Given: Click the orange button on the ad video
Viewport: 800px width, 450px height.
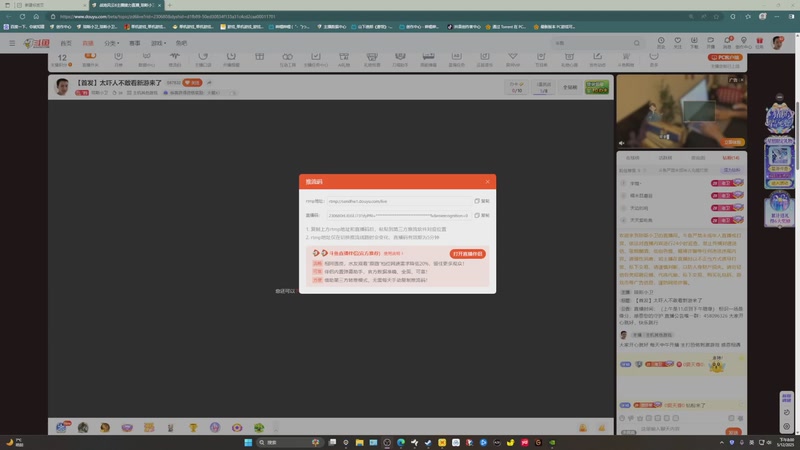Looking at the screenshot, I should [x=733, y=142].
